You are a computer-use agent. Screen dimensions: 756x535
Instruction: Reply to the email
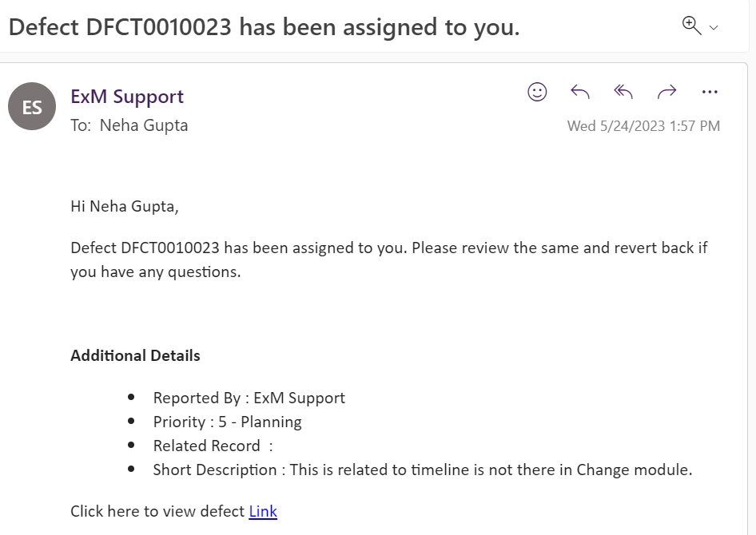(x=580, y=92)
